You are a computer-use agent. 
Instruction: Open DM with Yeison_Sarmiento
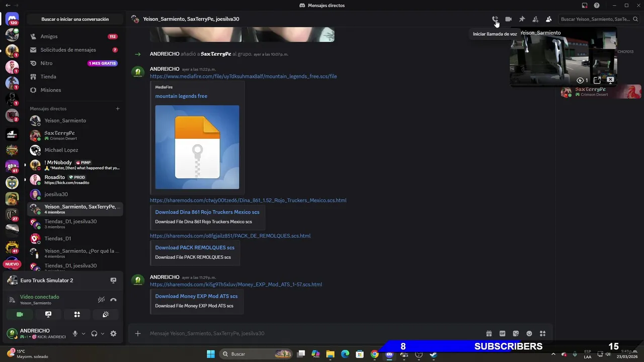click(x=74, y=121)
